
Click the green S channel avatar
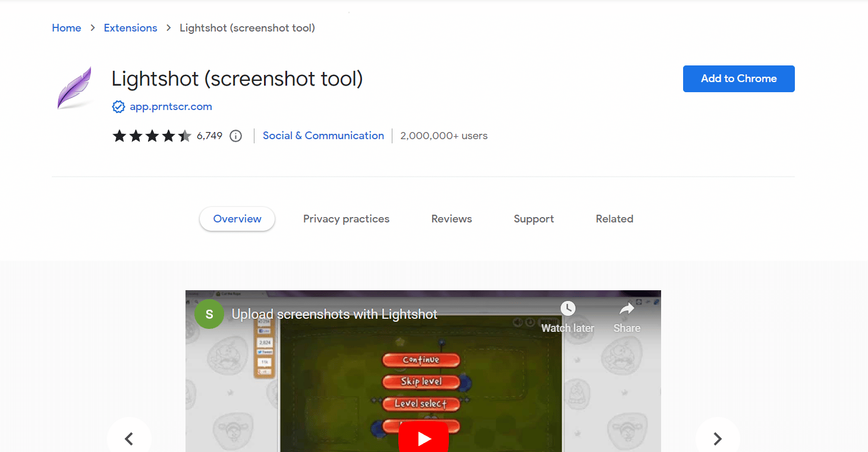(209, 314)
